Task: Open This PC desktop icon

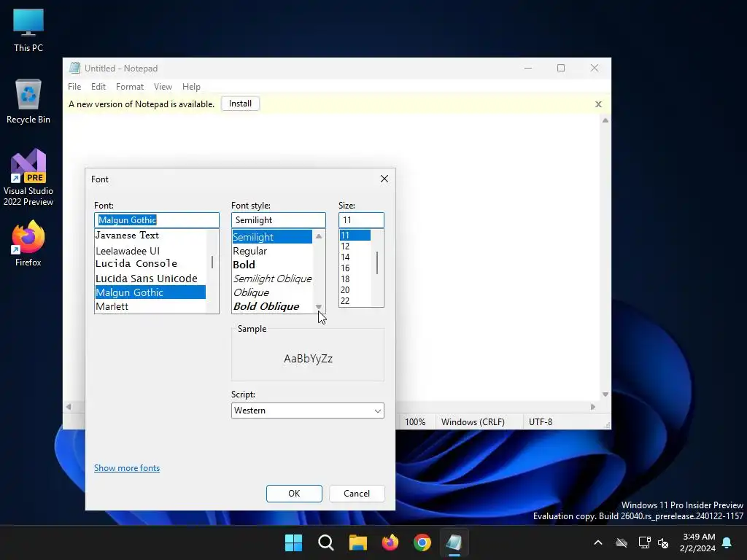Action: (28, 31)
